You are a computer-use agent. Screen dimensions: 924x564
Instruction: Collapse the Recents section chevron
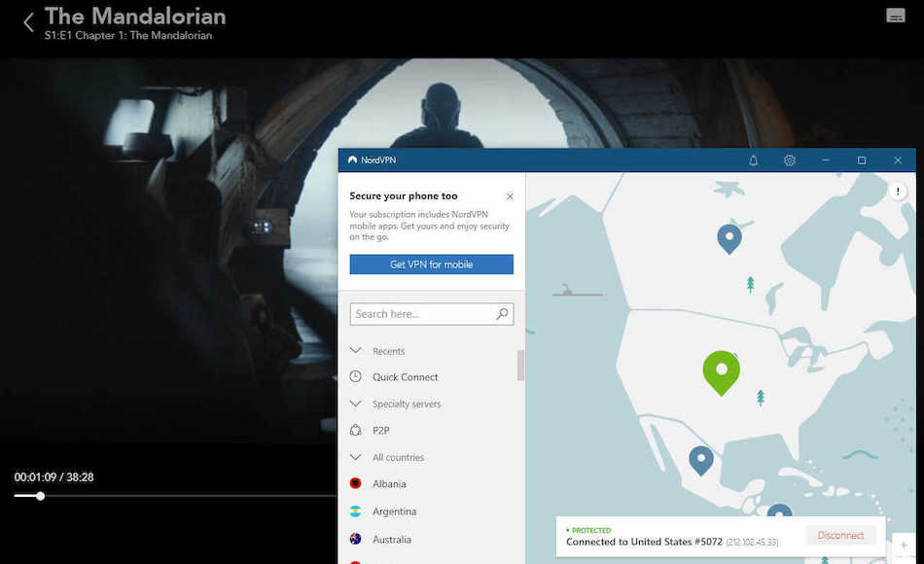tap(355, 351)
